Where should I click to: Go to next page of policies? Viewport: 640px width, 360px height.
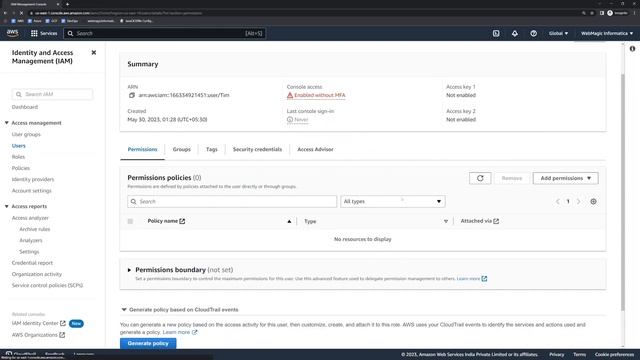pyautogui.click(x=578, y=201)
